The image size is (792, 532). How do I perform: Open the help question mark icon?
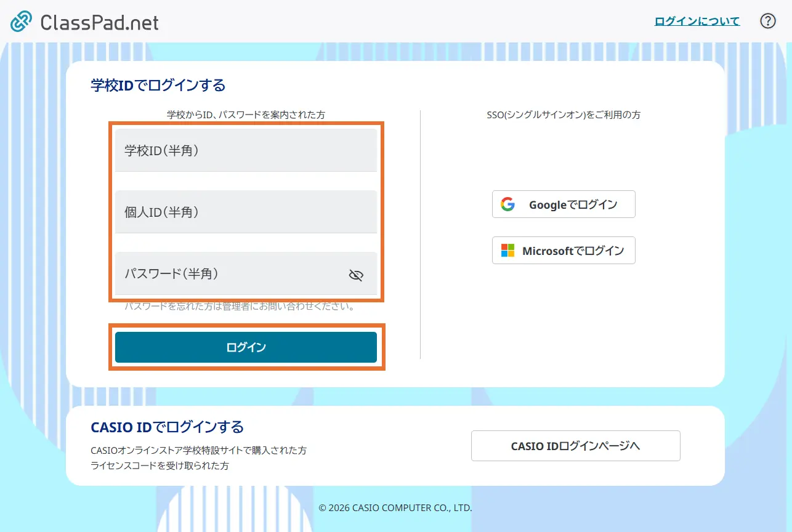click(767, 21)
